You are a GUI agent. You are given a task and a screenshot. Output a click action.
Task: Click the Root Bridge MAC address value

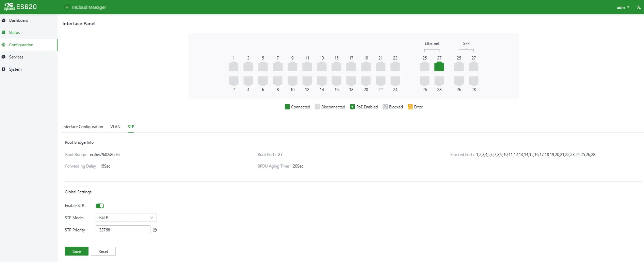pos(105,155)
